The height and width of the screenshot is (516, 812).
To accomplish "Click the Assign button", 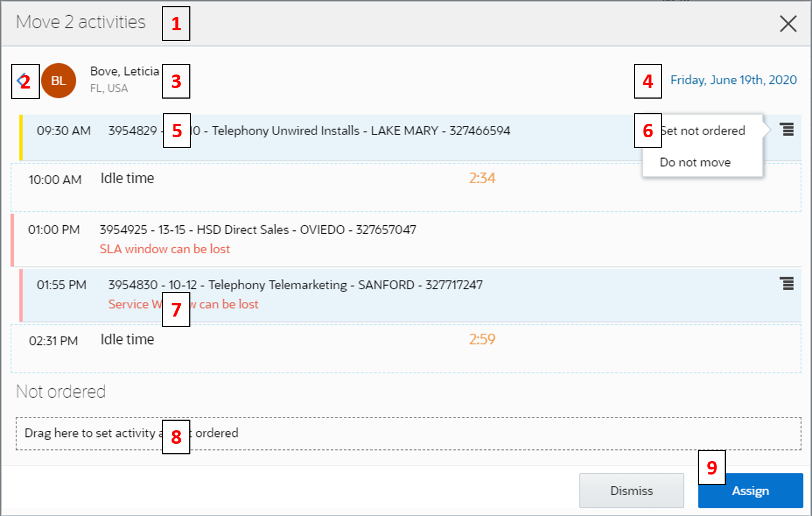I will point(750,490).
